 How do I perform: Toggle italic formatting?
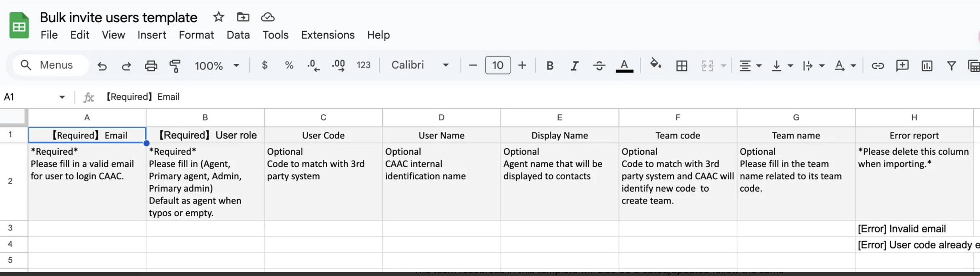click(x=574, y=65)
